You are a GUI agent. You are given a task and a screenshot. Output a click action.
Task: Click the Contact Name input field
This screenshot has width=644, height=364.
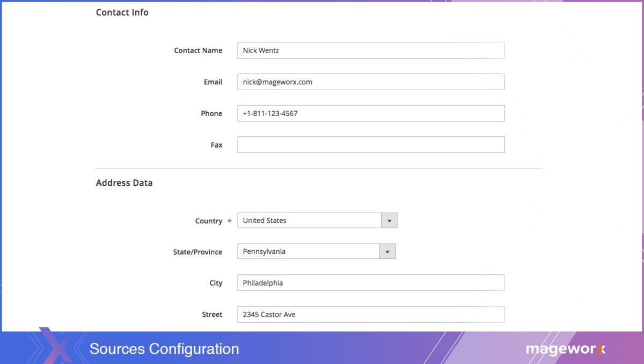tap(371, 50)
